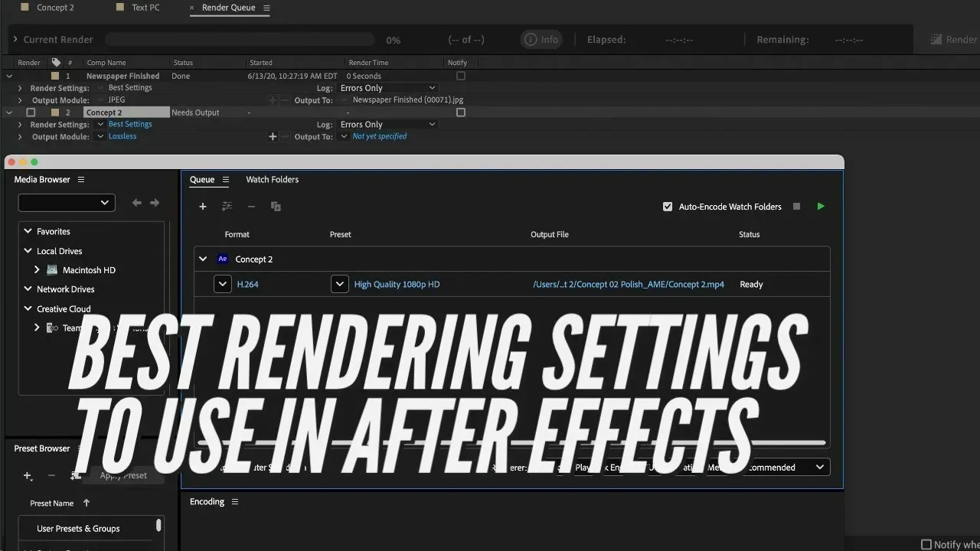Add a new source using the plus icon
Screen dimensions: 980x551
[x=202, y=206]
